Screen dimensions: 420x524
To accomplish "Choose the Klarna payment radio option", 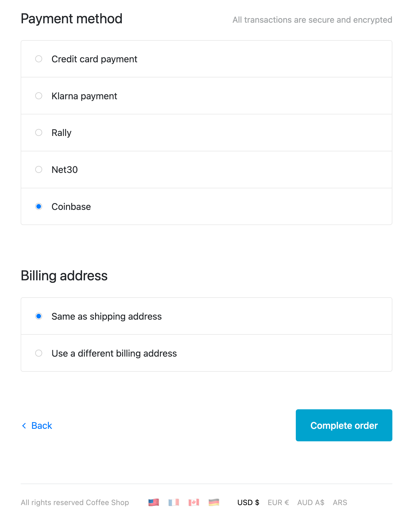I will click(x=39, y=96).
